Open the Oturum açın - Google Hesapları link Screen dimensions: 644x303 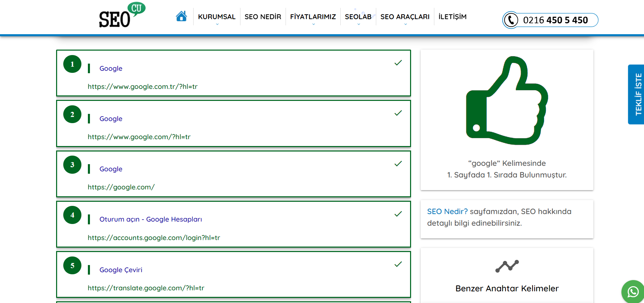tap(151, 219)
